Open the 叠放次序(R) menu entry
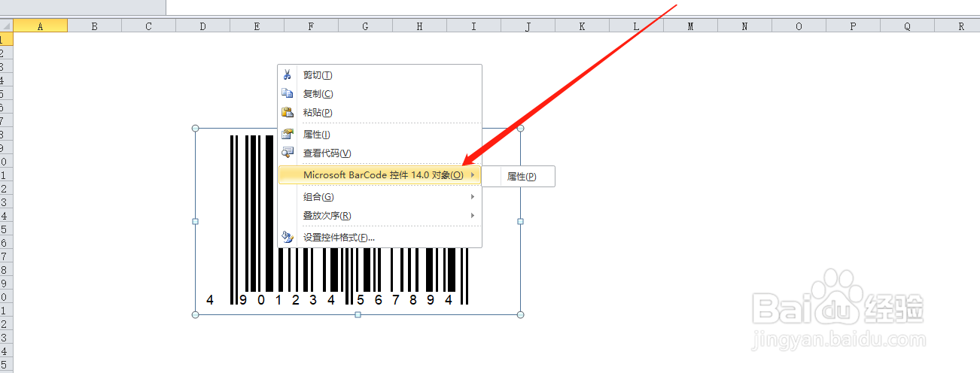Screen dimensions: 980x373 coord(379,216)
